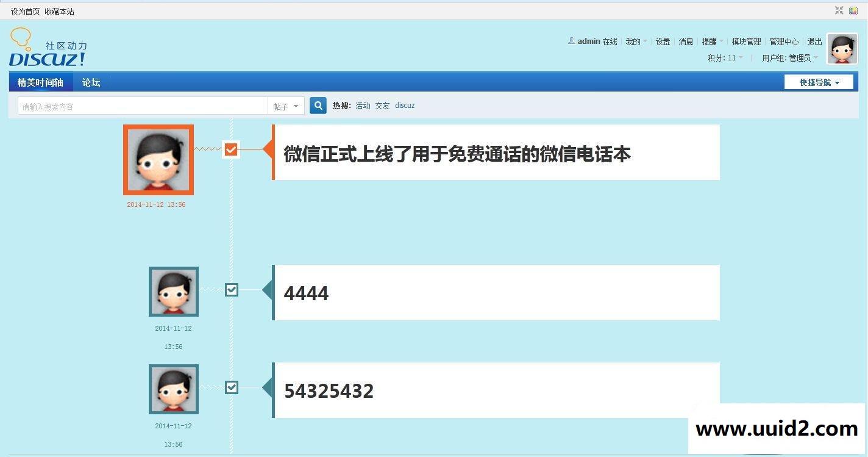Click inside the search input field
This screenshot has width=868, height=457.
pyautogui.click(x=140, y=105)
